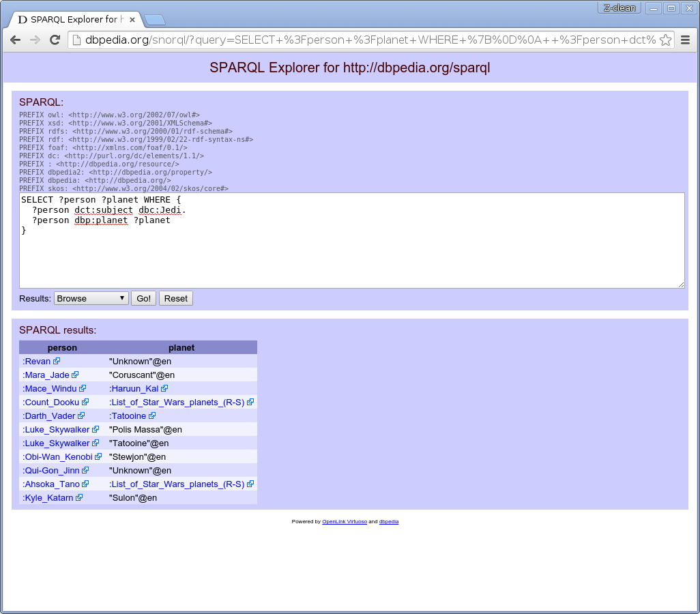
Task: Follow the :Darth_Vader link
Action: [49, 415]
